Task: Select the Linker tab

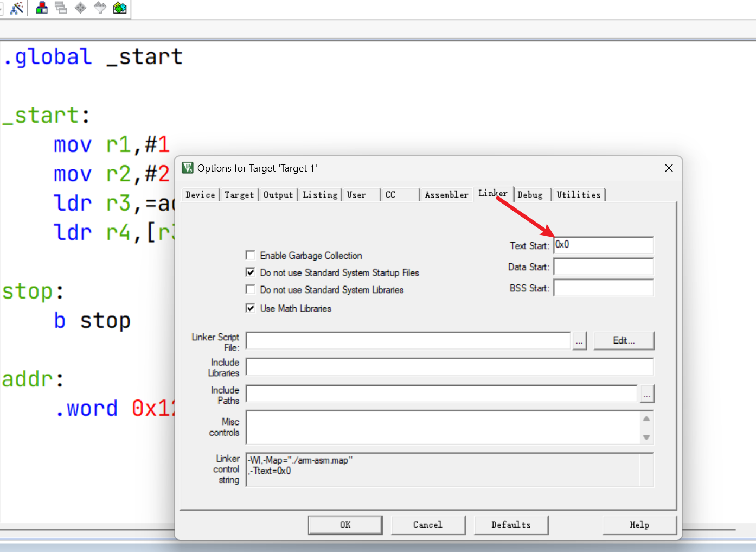Action: [492, 193]
